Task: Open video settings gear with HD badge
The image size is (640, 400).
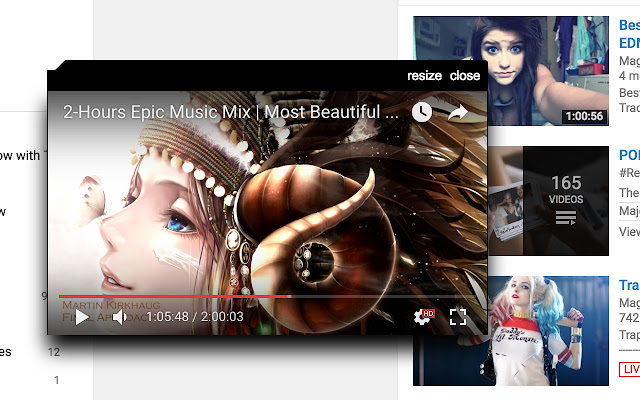Action: pyautogui.click(x=424, y=316)
